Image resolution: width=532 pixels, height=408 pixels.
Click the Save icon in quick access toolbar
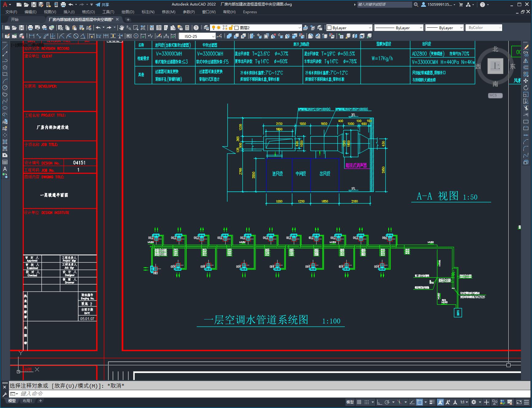point(34,5)
